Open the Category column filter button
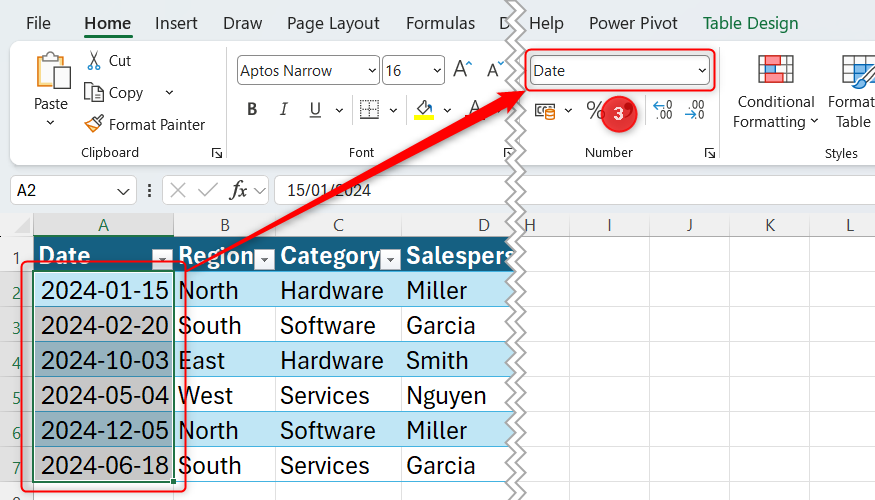Image resolution: width=875 pixels, height=500 pixels. (391, 259)
